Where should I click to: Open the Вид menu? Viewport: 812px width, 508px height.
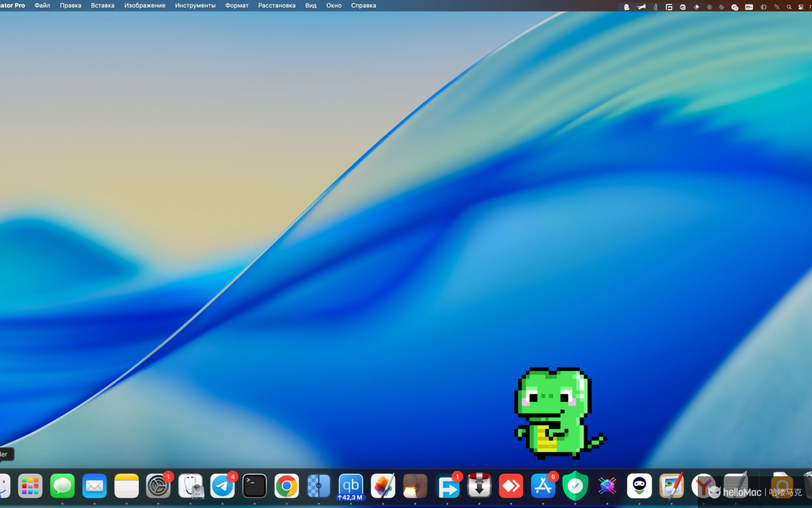click(x=311, y=6)
